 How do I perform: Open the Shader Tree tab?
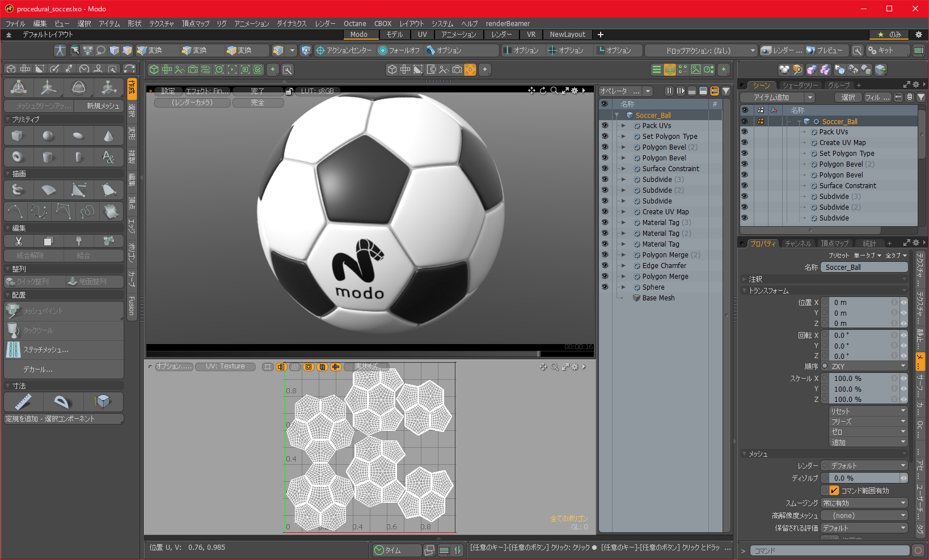pyautogui.click(x=800, y=85)
